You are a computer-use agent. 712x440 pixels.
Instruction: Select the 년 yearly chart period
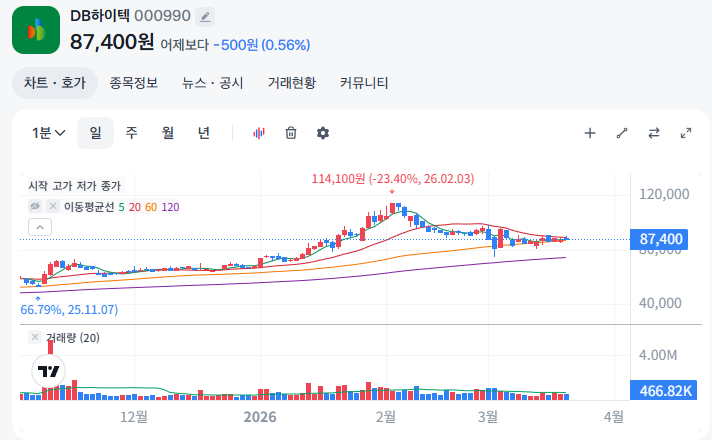pos(204,133)
